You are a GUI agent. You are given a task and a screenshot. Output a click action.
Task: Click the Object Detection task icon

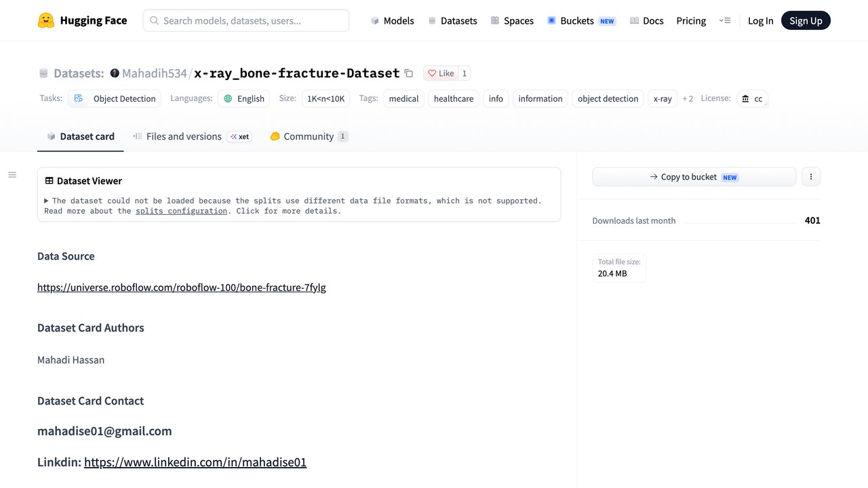79,98
